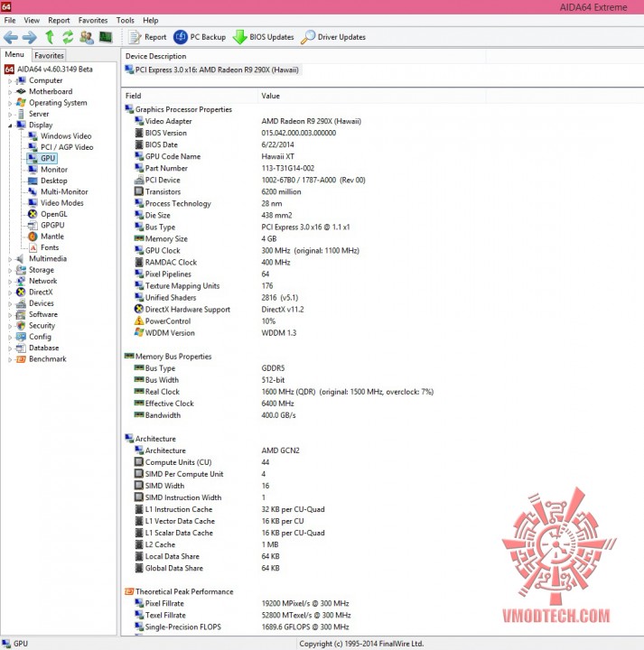The height and width of the screenshot is (650, 644).
Task: Open the green monitor diagnostics toolbar icon
Action: point(106,37)
